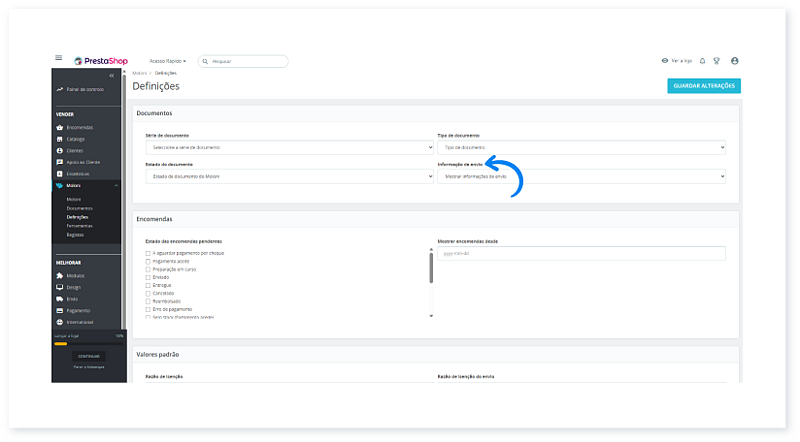
Task: Enable the 'Cancelado' checkbox
Action: (x=148, y=293)
